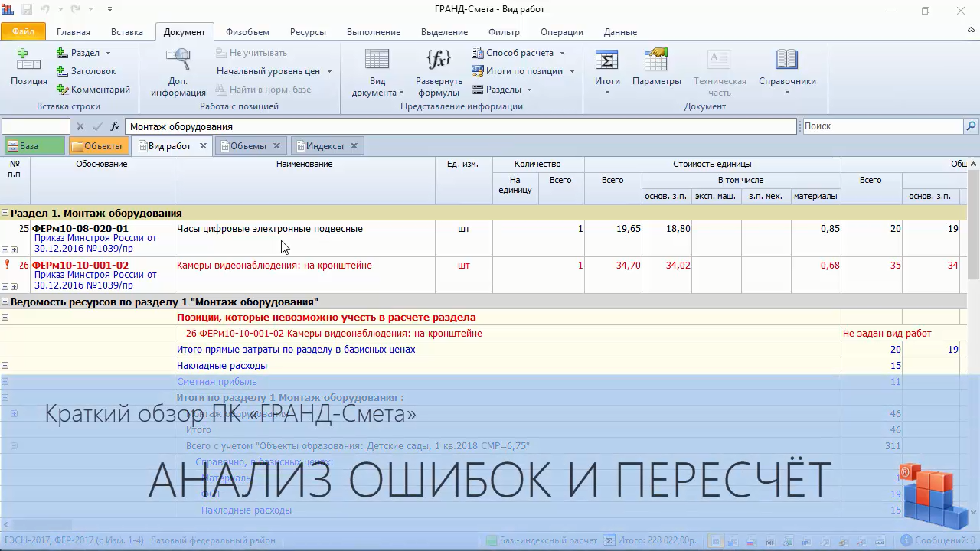
Task: Select position ФЕРм10-10-001-02
Action: point(80,265)
